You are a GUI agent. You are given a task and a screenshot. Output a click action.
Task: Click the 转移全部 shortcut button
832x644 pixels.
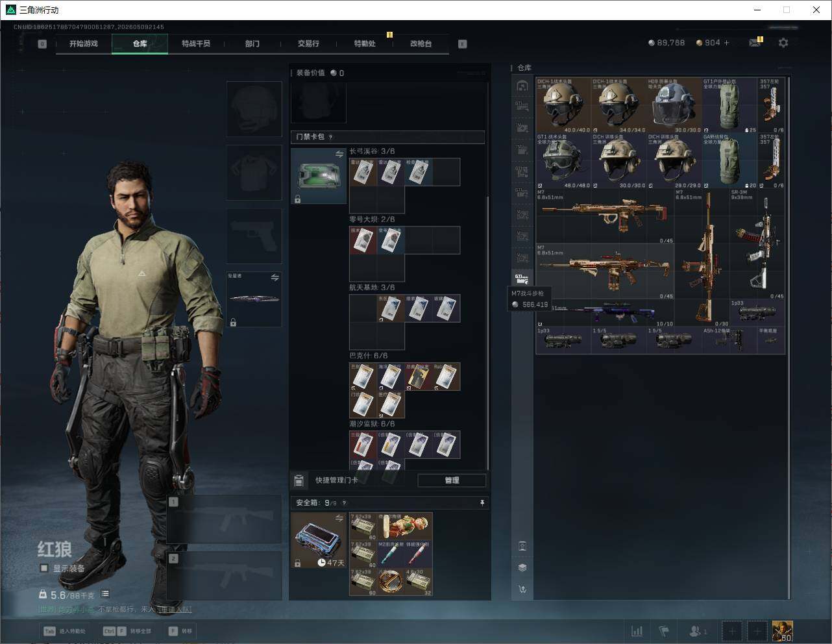point(127,631)
